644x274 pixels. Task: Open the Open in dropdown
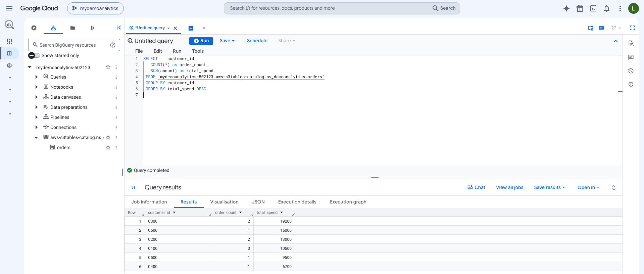(588, 187)
